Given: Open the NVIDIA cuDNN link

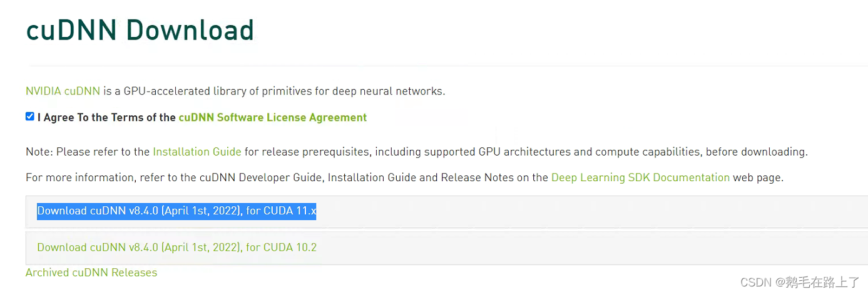Looking at the screenshot, I should click(x=63, y=91).
